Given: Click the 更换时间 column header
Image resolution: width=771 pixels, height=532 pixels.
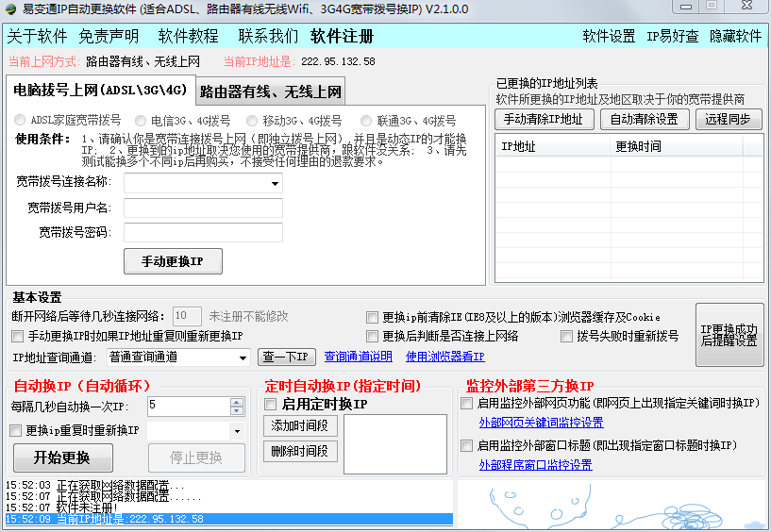Looking at the screenshot, I should [677, 146].
